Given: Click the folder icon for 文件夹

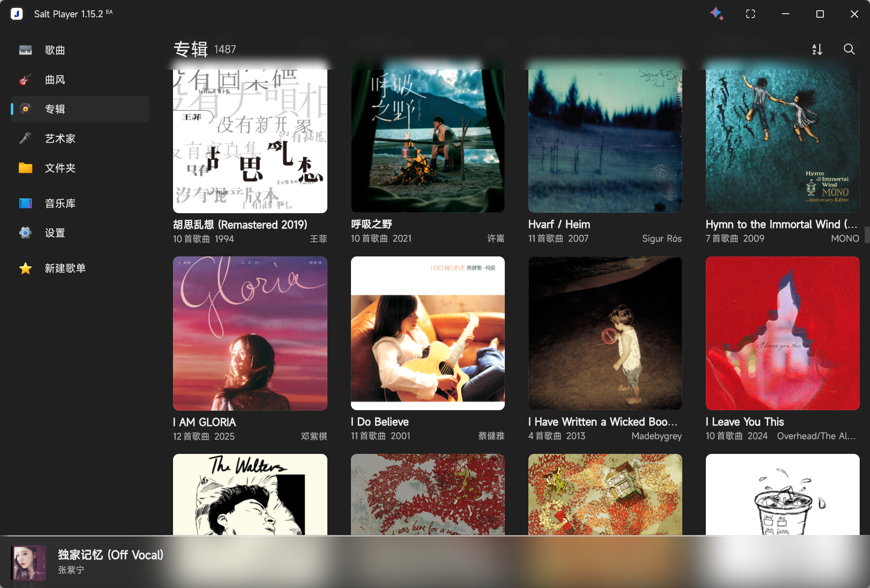Looking at the screenshot, I should coord(26,168).
